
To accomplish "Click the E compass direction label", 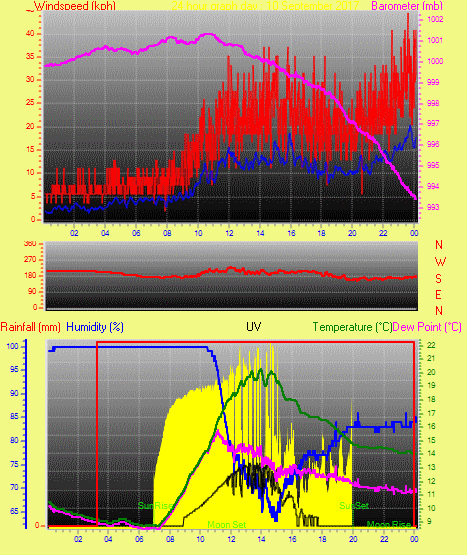I will click(438, 294).
